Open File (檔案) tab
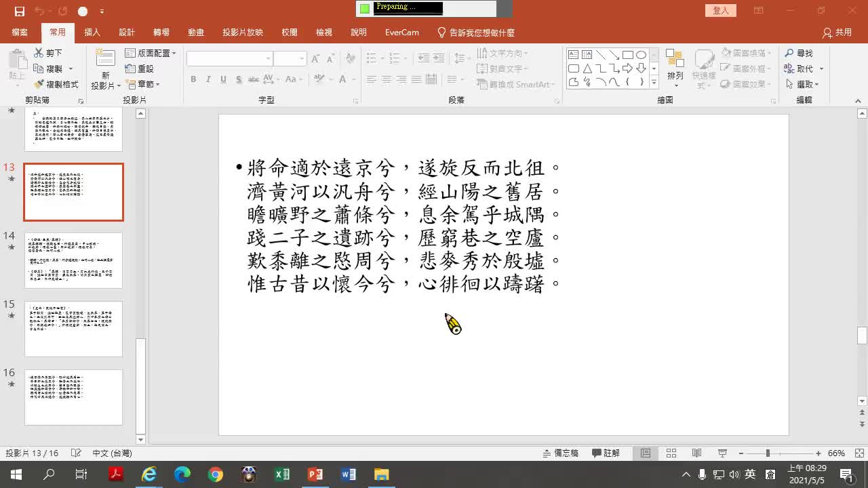Screen dimensions: 868x488 click(x=20, y=32)
